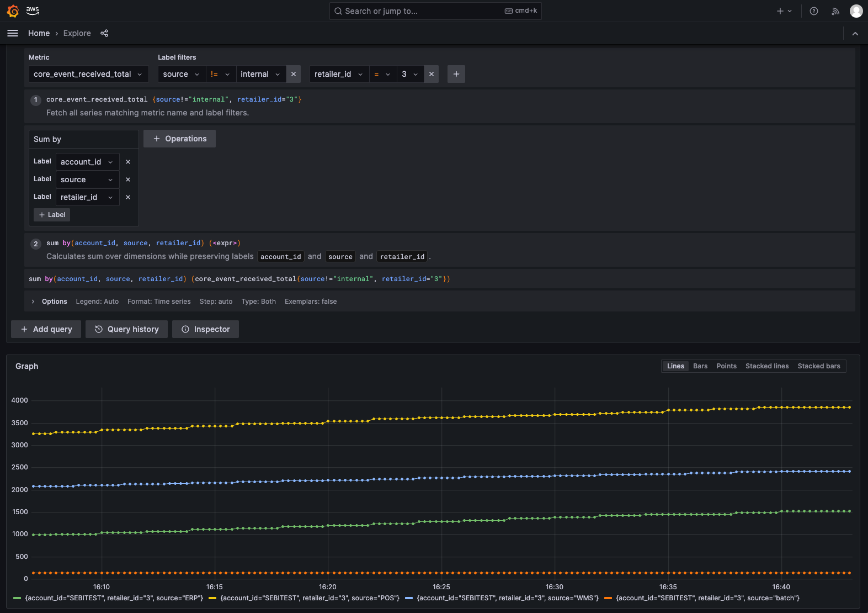This screenshot has height=613, width=868.
Task: Open the retailer_id filter value dropdown
Action: [x=409, y=74]
